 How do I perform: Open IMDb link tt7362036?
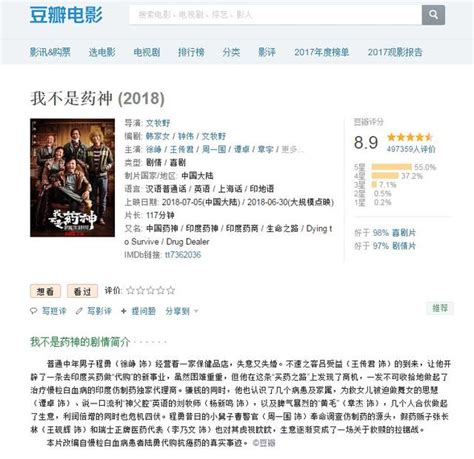point(183,255)
